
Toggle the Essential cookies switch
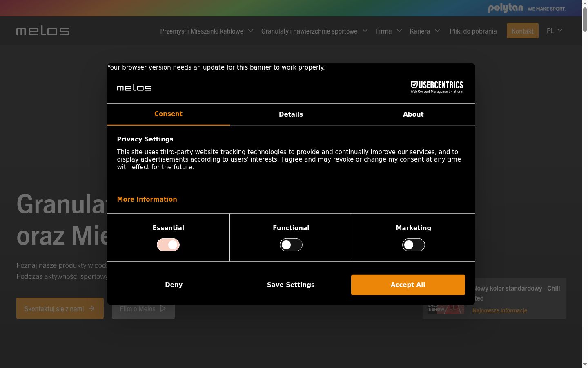(168, 245)
